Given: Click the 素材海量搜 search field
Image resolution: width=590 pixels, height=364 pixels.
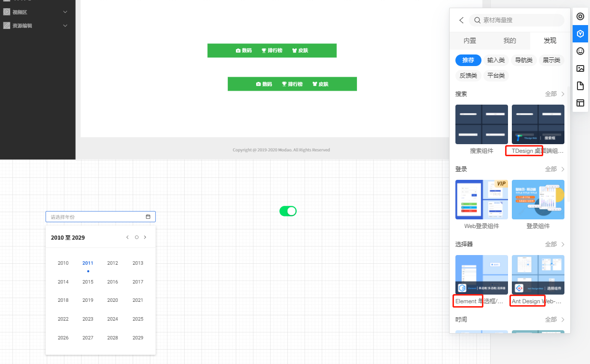Looking at the screenshot, I should tap(517, 20).
